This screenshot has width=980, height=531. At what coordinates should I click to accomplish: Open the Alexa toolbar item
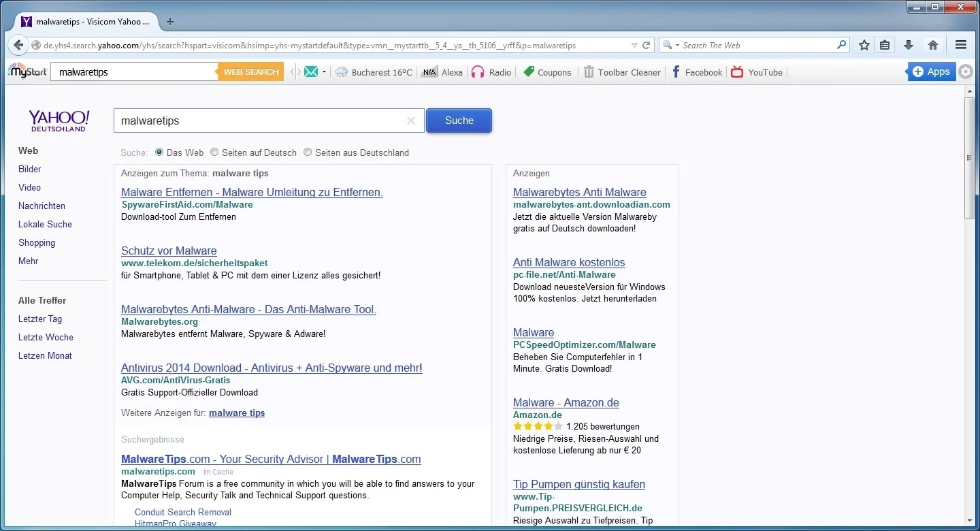(442, 72)
